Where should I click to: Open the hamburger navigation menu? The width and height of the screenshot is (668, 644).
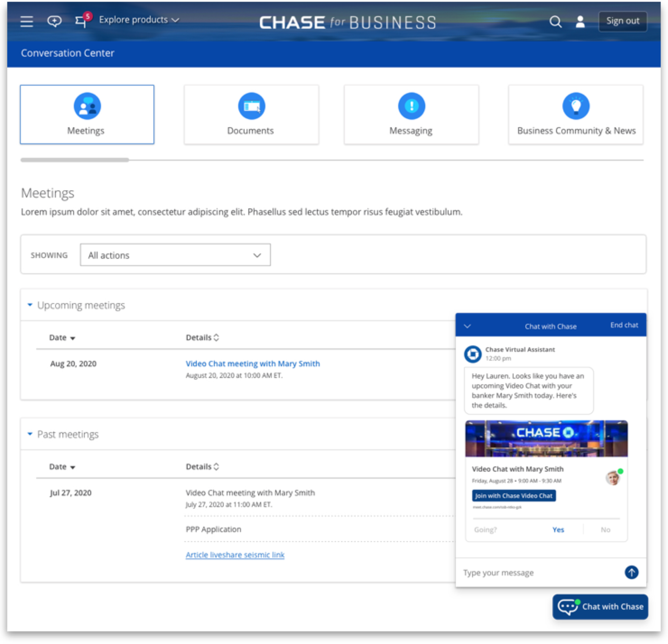[26, 21]
